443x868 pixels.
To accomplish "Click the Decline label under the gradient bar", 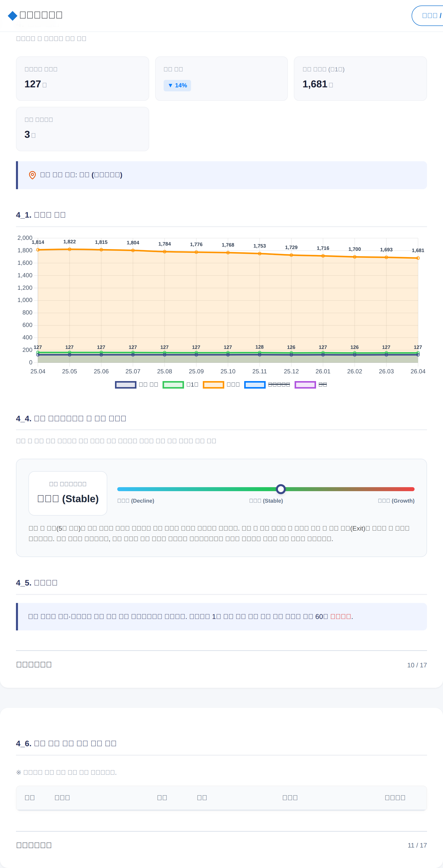I will [136, 501].
